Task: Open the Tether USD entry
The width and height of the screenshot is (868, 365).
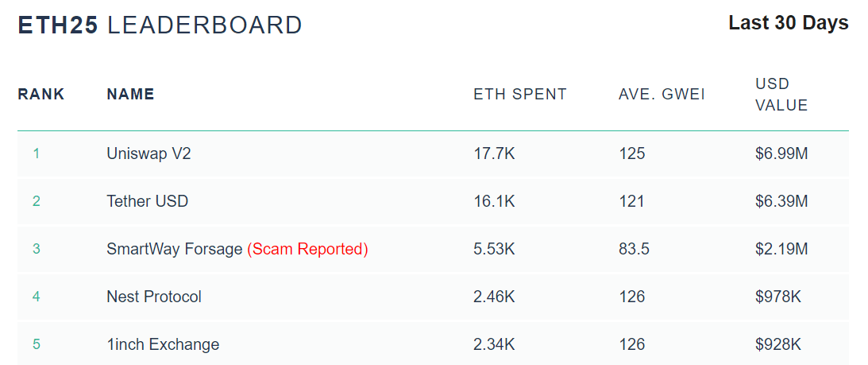Action: point(147,201)
